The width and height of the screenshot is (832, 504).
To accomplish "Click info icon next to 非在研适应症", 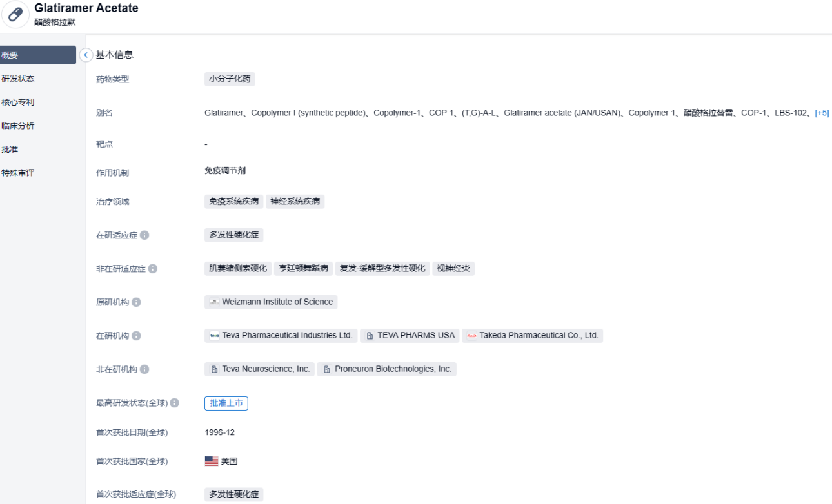I will (153, 269).
